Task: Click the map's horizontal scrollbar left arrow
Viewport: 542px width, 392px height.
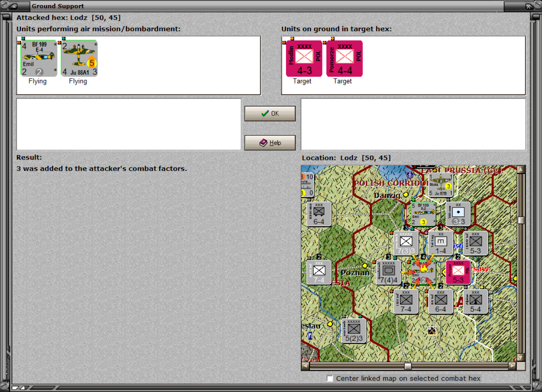Action: (x=306, y=366)
